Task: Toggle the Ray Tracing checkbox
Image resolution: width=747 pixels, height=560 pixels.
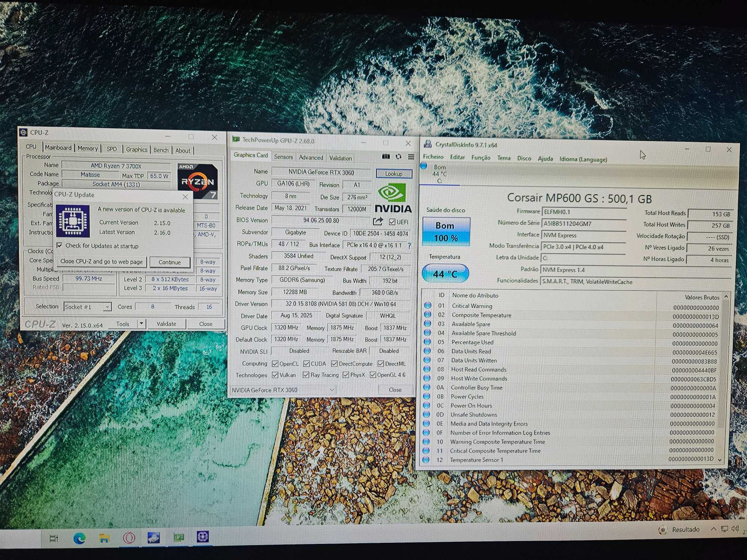Action: coord(306,375)
